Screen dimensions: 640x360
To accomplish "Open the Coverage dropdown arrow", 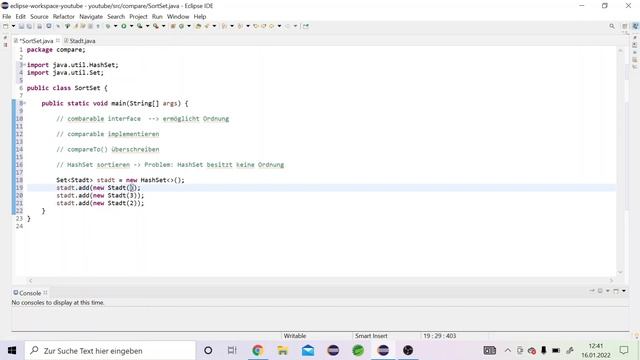I will coord(147,26).
